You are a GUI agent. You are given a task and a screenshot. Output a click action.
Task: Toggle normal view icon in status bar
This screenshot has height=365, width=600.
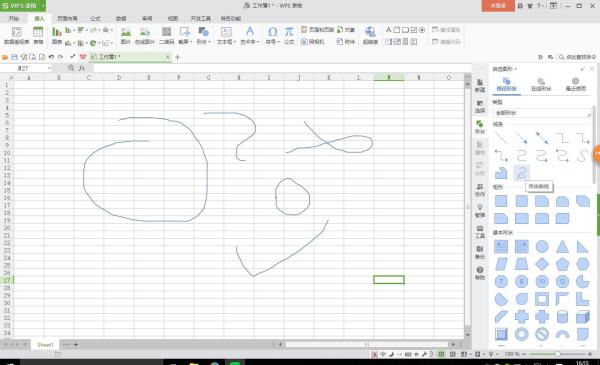[441, 354]
